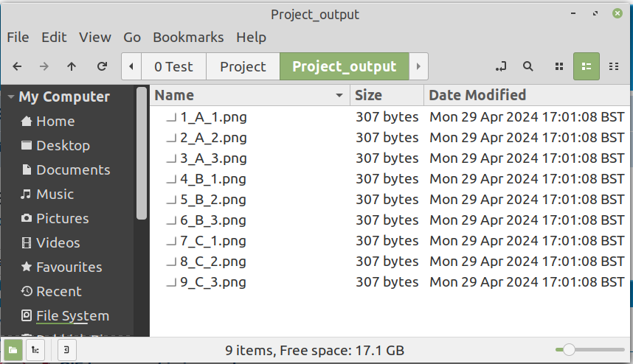
Task: Open the file search tool
Action: click(528, 66)
